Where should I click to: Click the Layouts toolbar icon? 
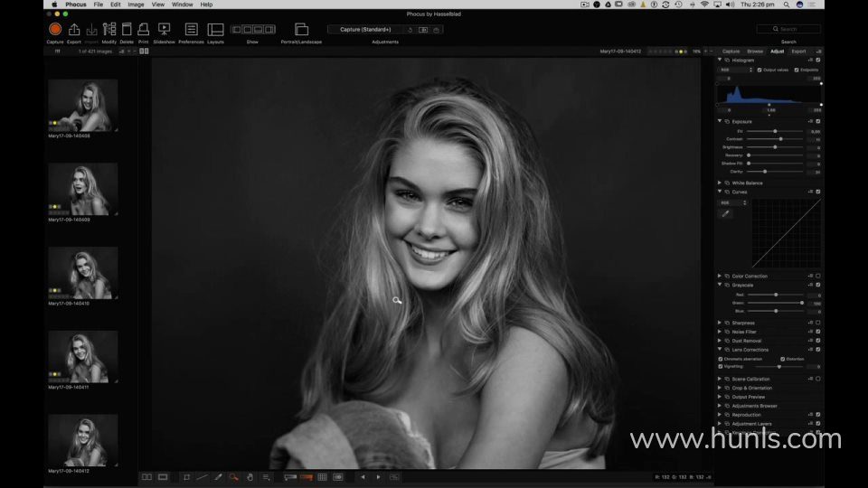tap(215, 29)
